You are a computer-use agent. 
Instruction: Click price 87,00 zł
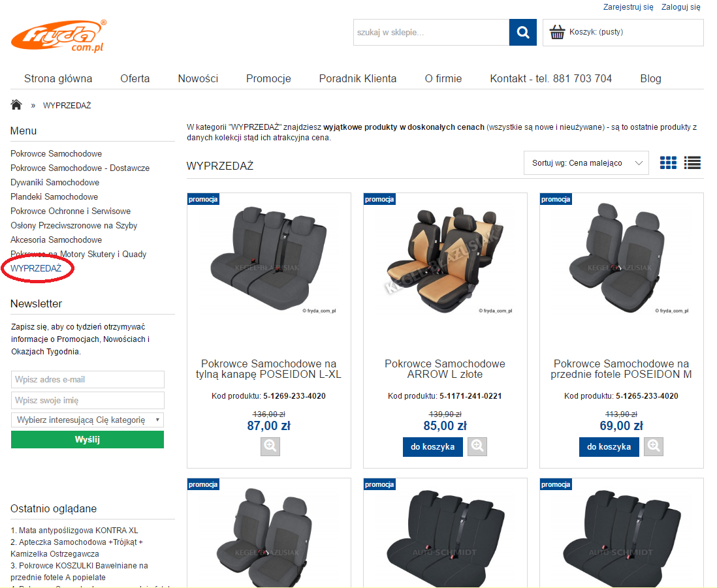269,426
